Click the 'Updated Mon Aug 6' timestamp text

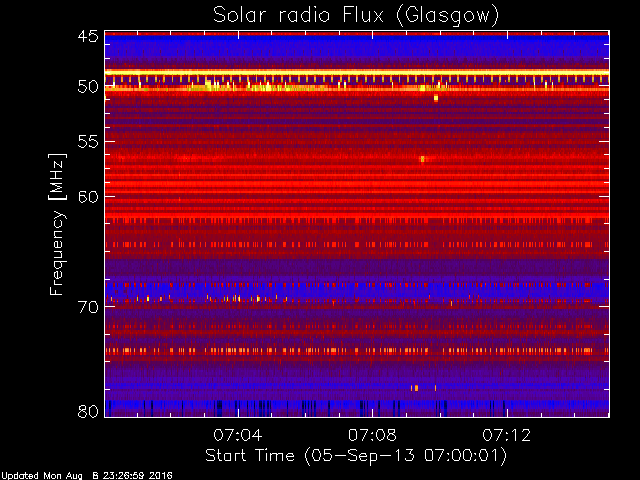[87, 476]
